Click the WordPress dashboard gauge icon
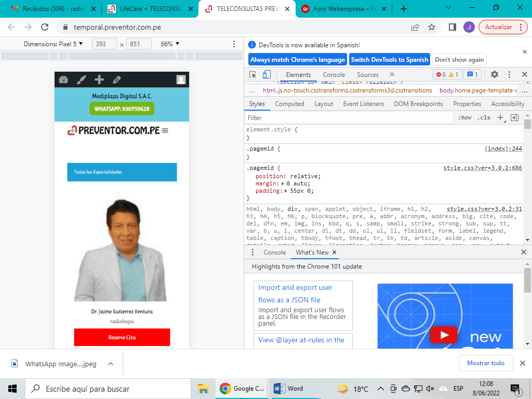Viewport: 532px width, 399px height. pos(63,79)
